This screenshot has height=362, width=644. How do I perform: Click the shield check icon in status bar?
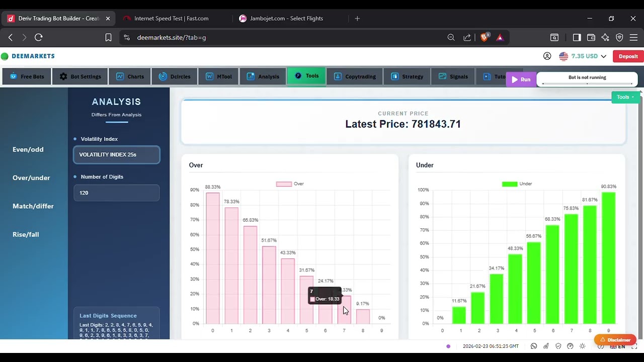(558, 346)
